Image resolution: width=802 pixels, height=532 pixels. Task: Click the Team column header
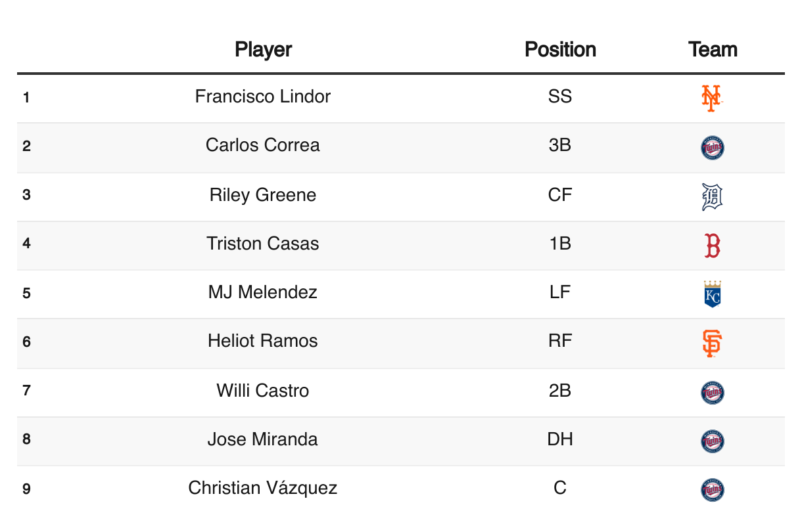tap(713, 49)
